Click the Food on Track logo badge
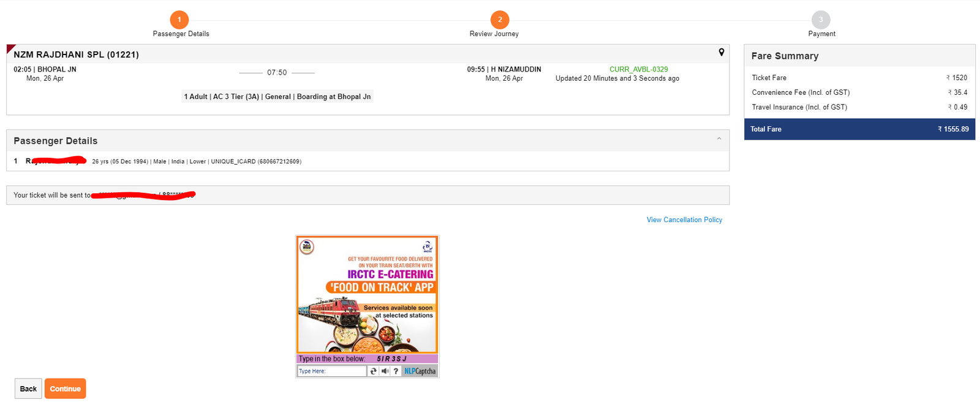Screen dimensions: 980x405 (x=307, y=247)
